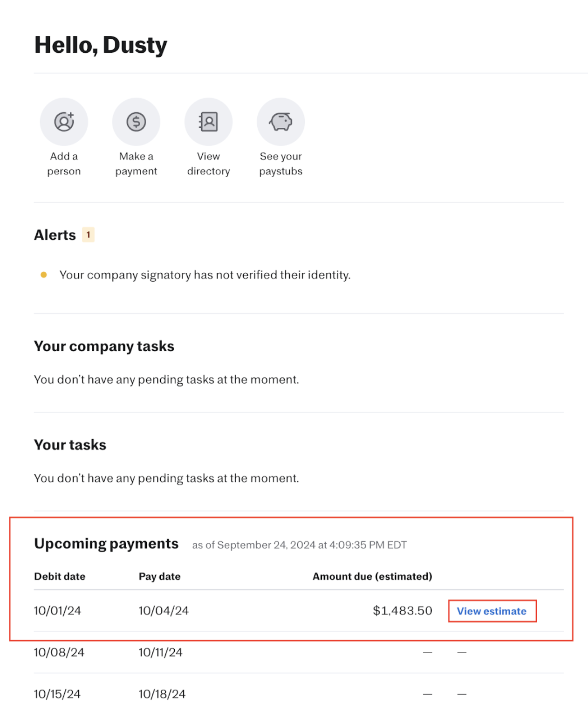This screenshot has width=588, height=705.
Task: Click the Upcoming payments heading
Action: (x=106, y=544)
